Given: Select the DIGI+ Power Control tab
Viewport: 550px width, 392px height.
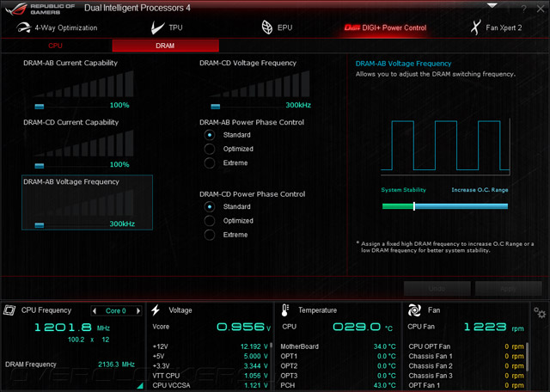Looking at the screenshot, I should tap(385, 28).
